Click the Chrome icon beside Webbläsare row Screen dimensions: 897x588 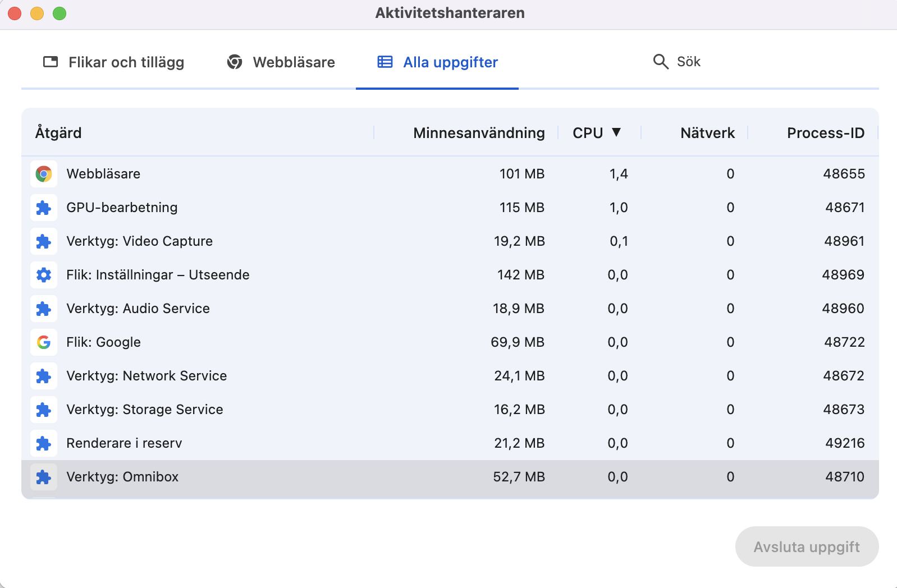[x=44, y=174]
